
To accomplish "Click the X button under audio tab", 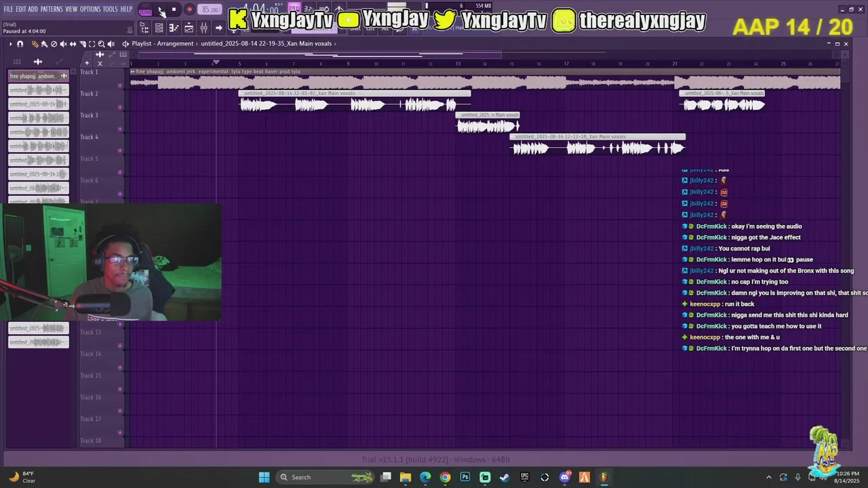I will (x=100, y=63).
